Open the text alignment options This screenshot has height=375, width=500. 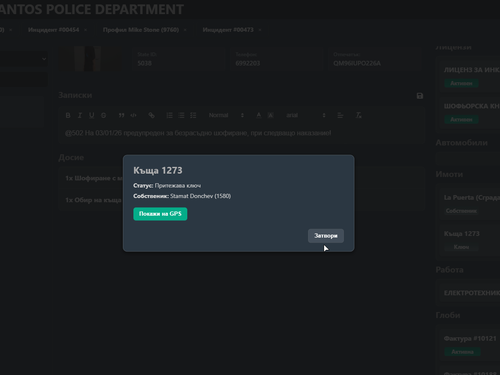click(x=340, y=115)
